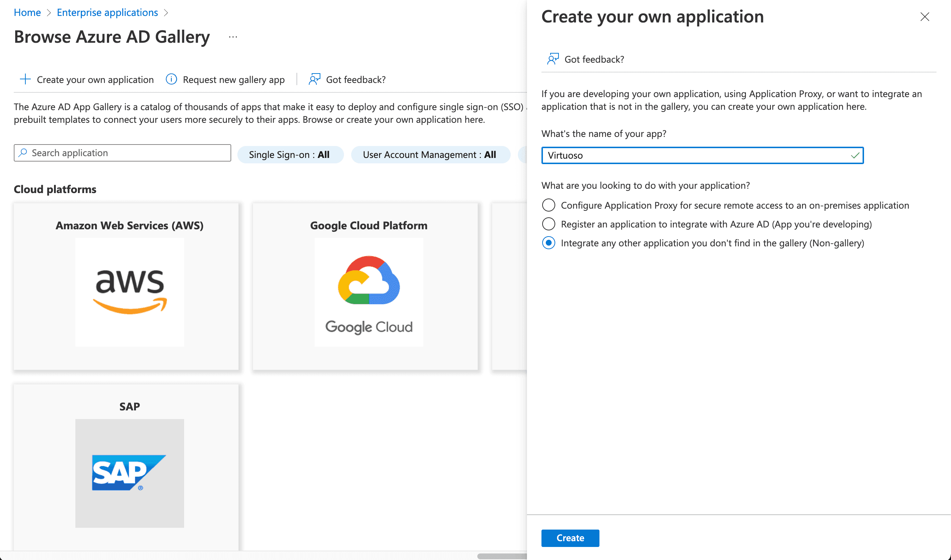Select Configure Application Proxy radio option
This screenshot has height=560, width=951.
(x=549, y=205)
